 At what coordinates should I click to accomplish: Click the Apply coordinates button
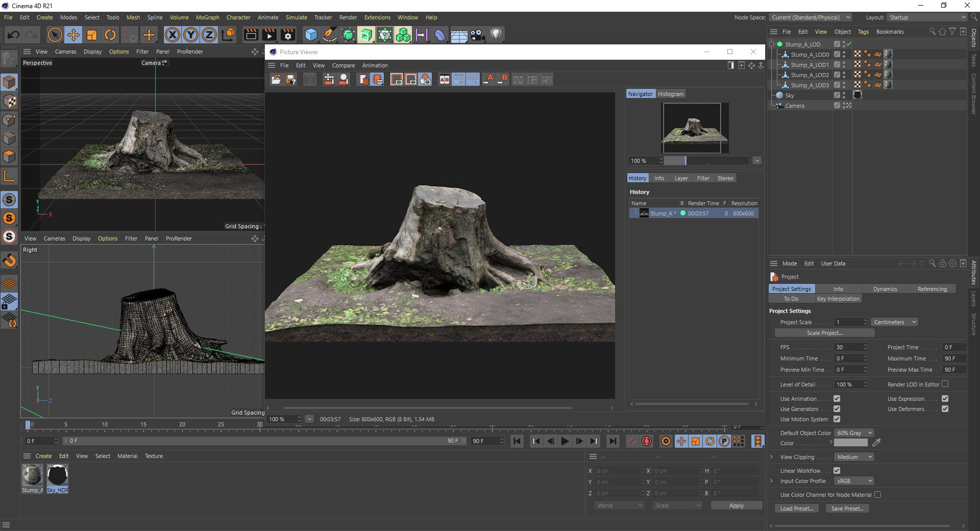click(x=736, y=505)
